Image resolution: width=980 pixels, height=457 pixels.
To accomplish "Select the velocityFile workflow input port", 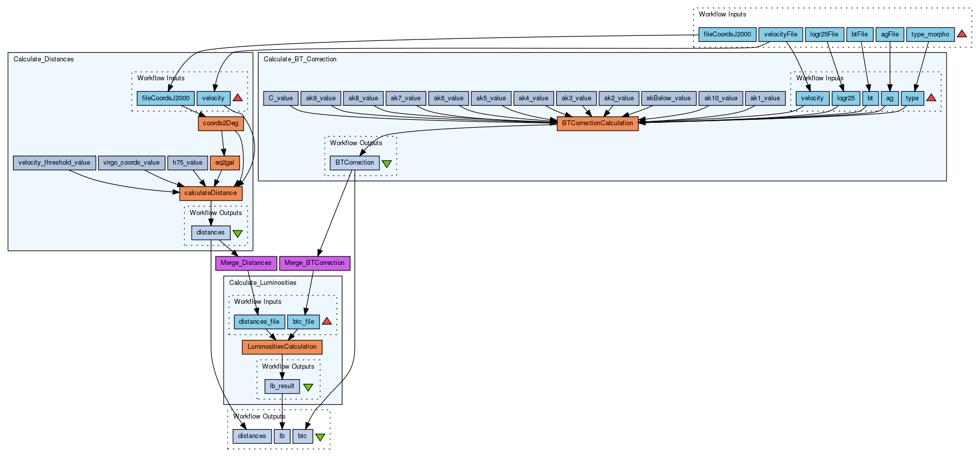I will [780, 34].
